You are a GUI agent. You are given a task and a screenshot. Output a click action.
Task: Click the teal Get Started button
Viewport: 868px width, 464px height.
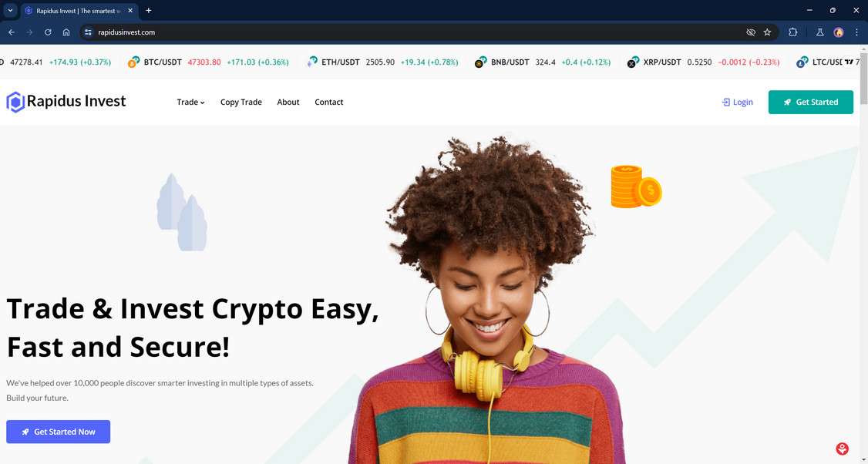[x=810, y=102]
